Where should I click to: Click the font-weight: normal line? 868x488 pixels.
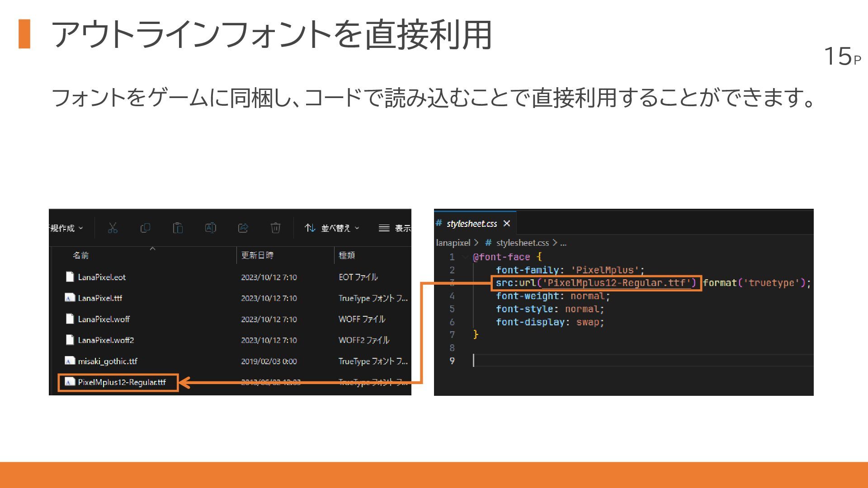tap(553, 296)
